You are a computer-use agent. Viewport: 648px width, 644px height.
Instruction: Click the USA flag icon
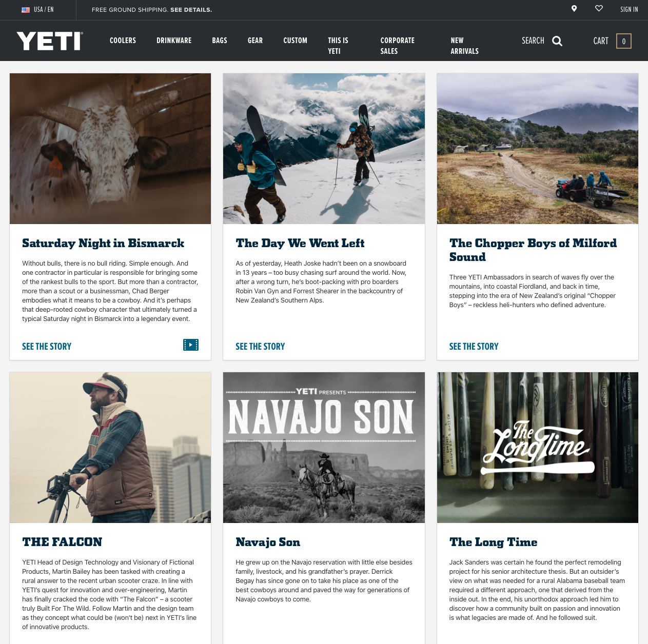[26, 10]
